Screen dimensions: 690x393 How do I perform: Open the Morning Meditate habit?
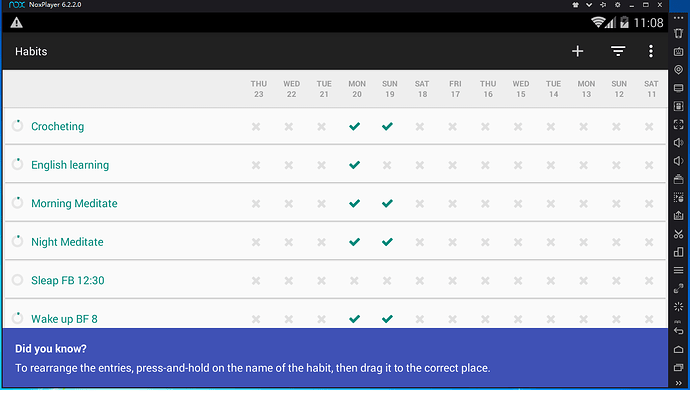point(74,203)
